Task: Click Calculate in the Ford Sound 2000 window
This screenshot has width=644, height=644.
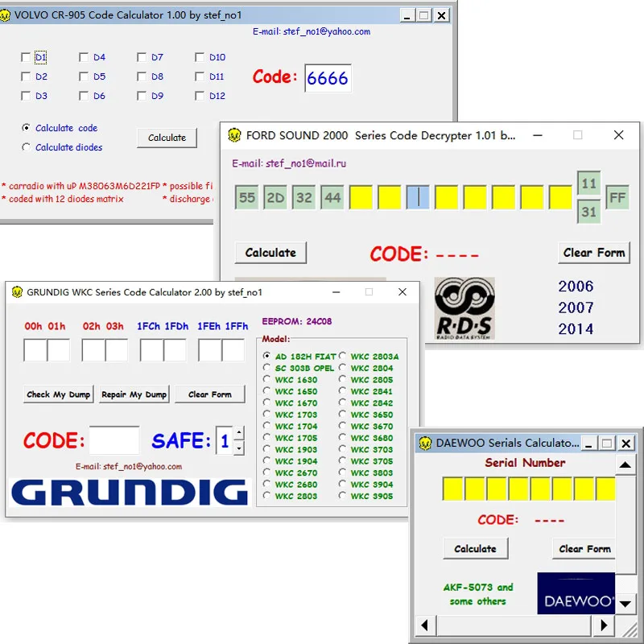Action: point(270,253)
